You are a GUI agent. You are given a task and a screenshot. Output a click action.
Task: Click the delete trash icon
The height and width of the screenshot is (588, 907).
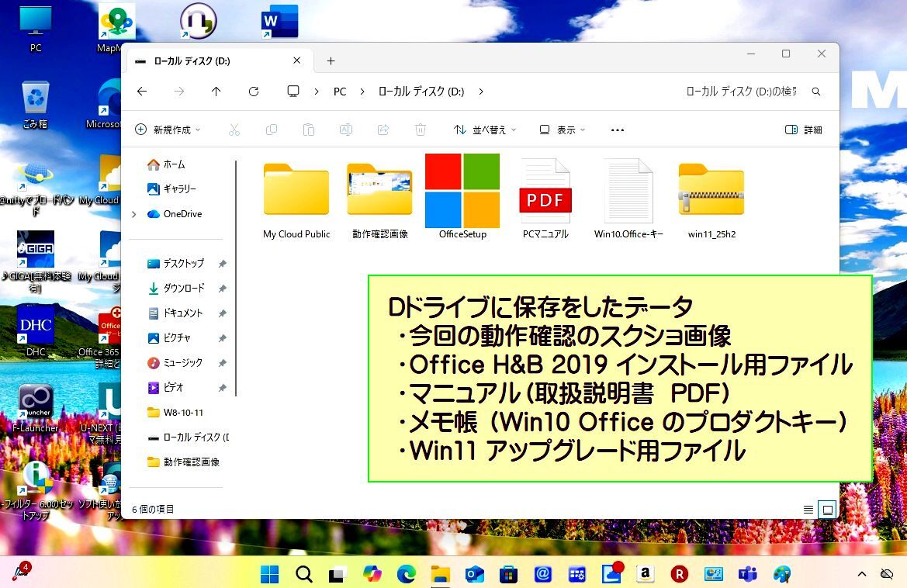[x=421, y=130]
